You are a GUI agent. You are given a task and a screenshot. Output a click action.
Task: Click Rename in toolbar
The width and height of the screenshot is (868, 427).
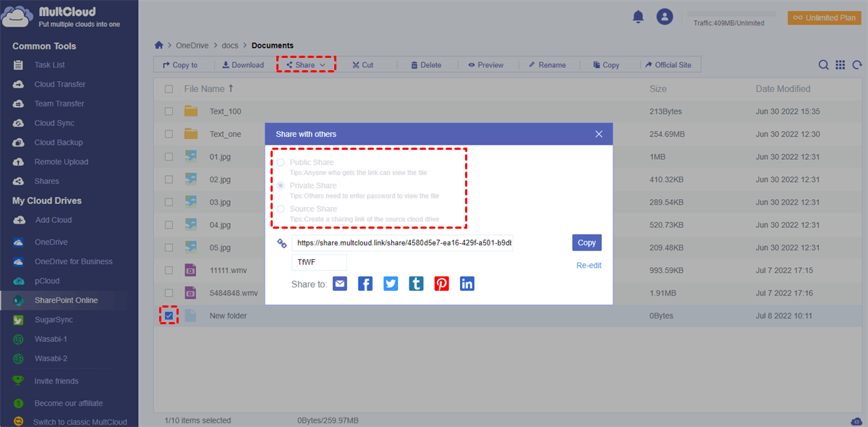548,65
